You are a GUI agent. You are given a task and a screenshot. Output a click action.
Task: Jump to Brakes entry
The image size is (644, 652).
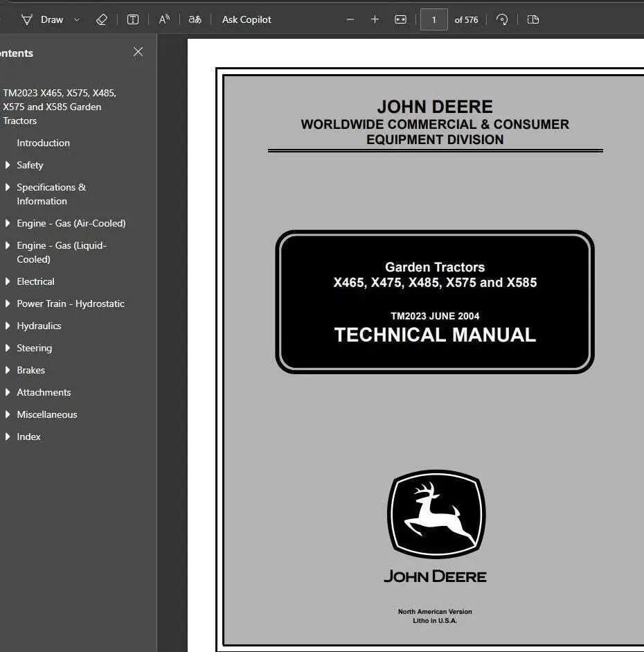30,370
